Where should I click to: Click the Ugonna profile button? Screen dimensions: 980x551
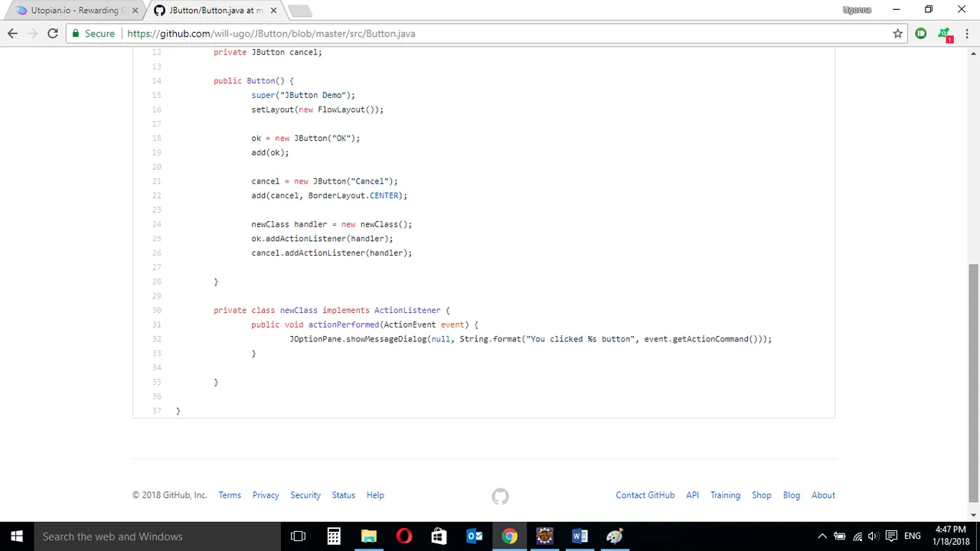(857, 10)
